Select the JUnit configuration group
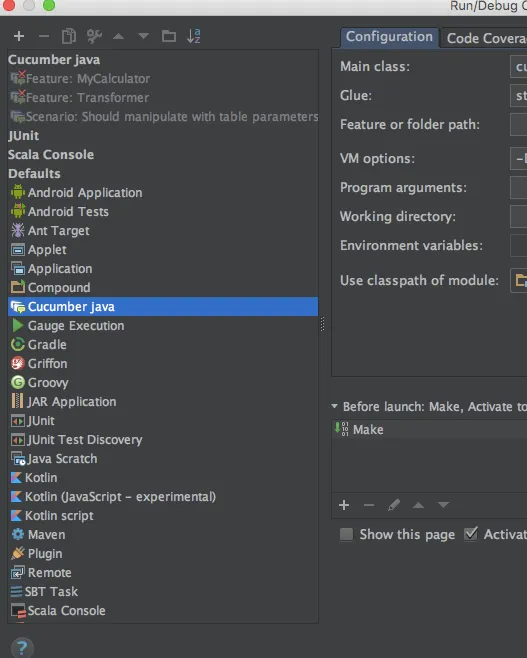 click(x=163, y=136)
